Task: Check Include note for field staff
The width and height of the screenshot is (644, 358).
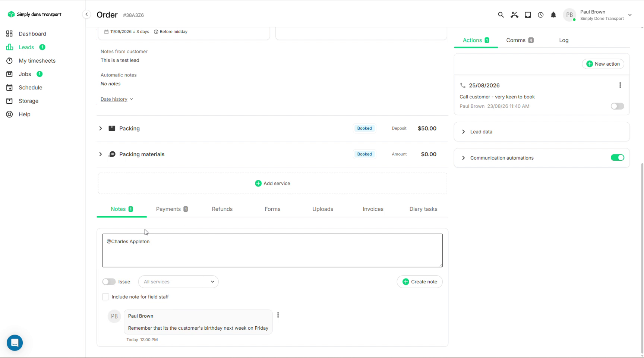Action: 106,297
